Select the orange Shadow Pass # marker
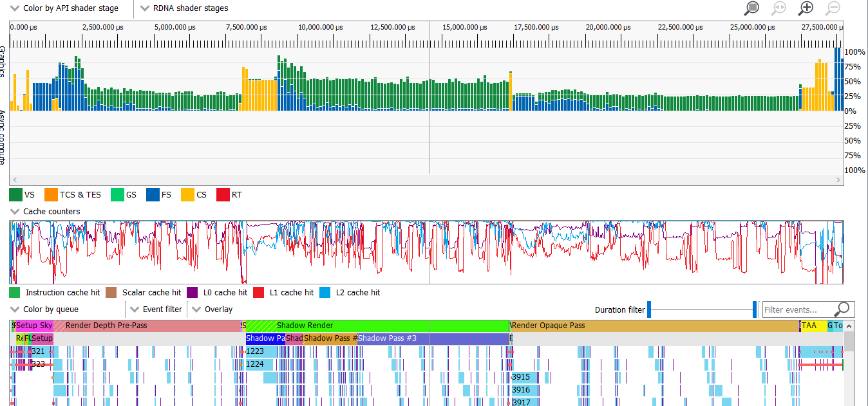868x406 pixels. [330, 338]
